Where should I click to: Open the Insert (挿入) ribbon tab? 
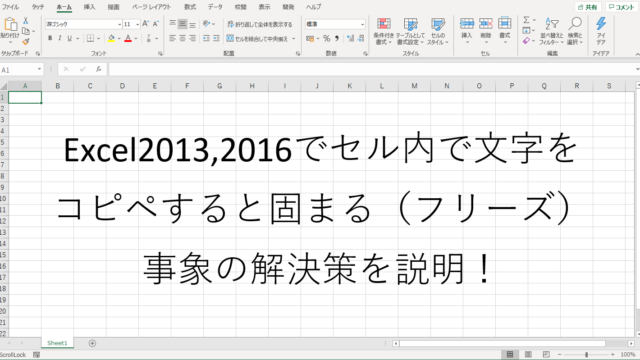(x=89, y=7)
